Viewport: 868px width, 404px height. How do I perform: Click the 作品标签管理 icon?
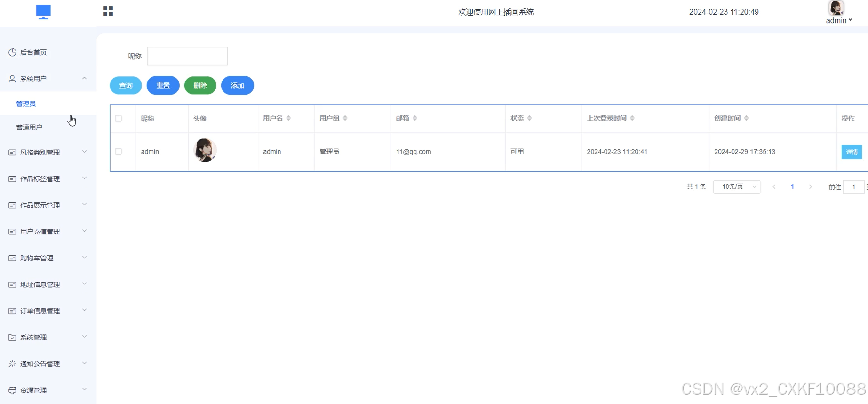[12, 179]
